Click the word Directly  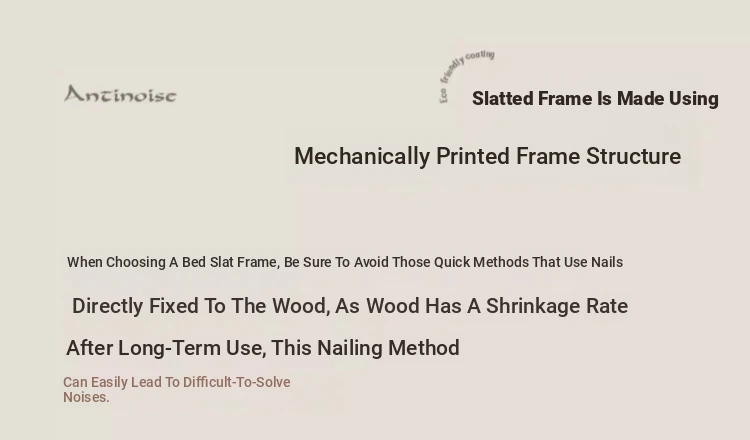108,306
